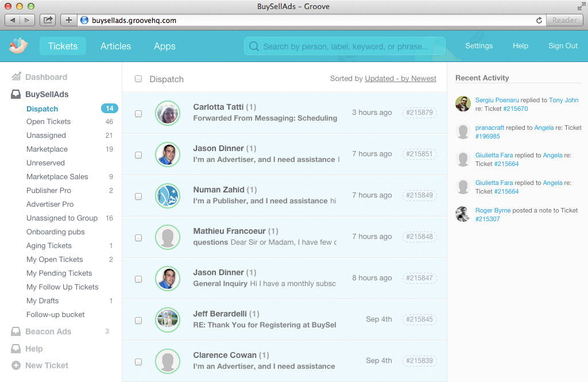Image resolution: width=588 pixels, height=382 pixels.
Task: Click the Safari Reader button
Action: pyautogui.click(x=565, y=20)
